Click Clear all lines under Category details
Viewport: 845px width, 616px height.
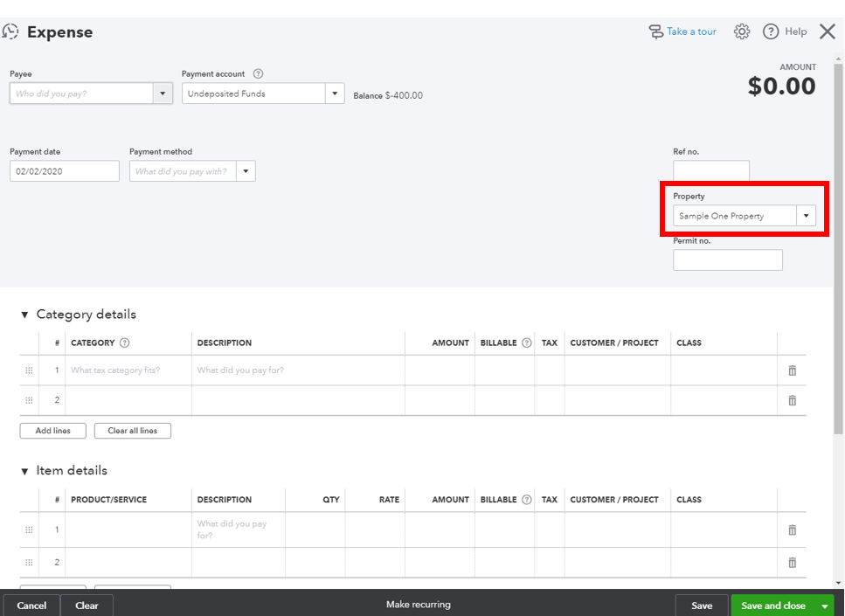pyautogui.click(x=133, y=431)
